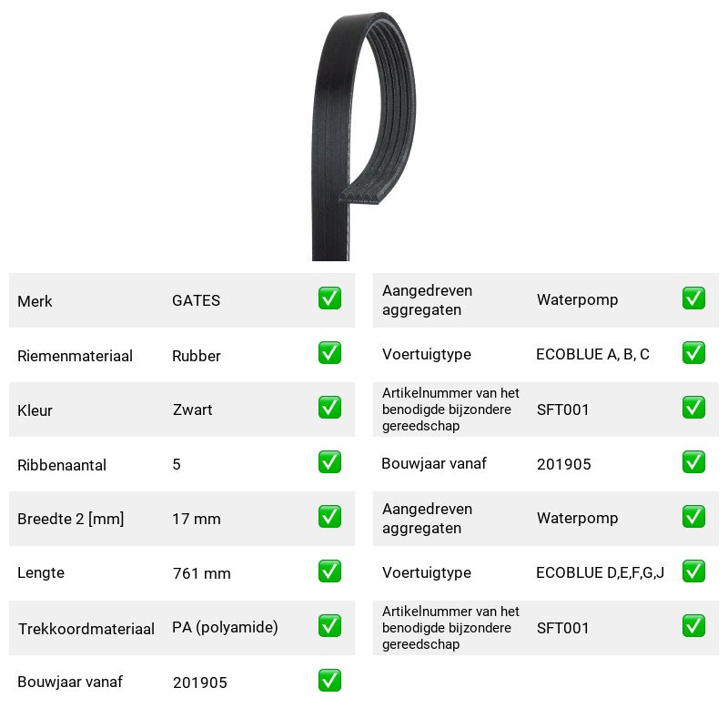This screenshot has height=728, width=728.
Task: Click the checkmark in the Kleur Zwart row
Action: (x=329, y=407)
